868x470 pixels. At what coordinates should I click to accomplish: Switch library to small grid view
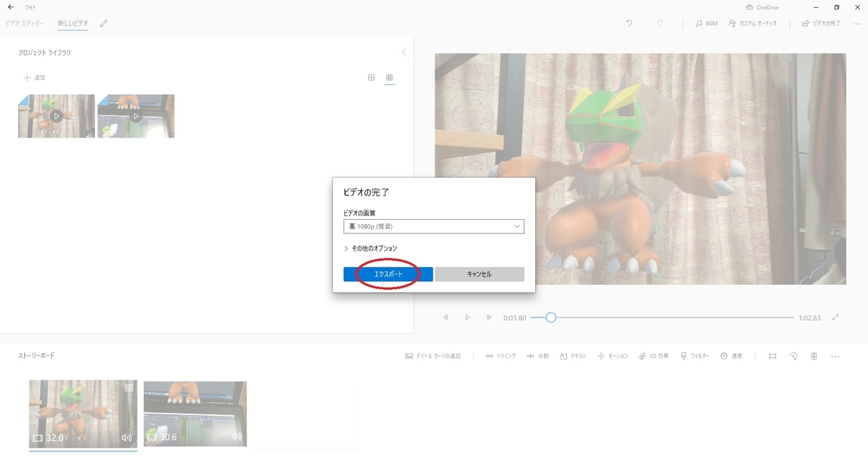(389, 77)
